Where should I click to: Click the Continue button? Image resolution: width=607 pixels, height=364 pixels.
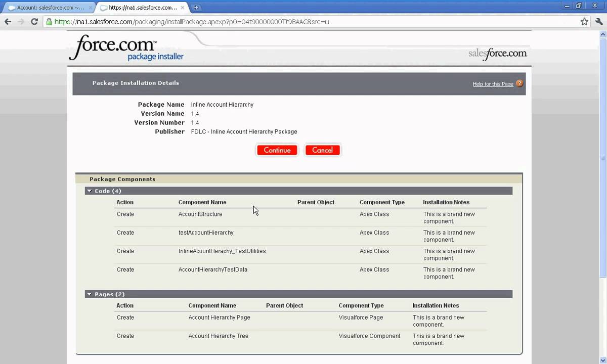point(277,150)
